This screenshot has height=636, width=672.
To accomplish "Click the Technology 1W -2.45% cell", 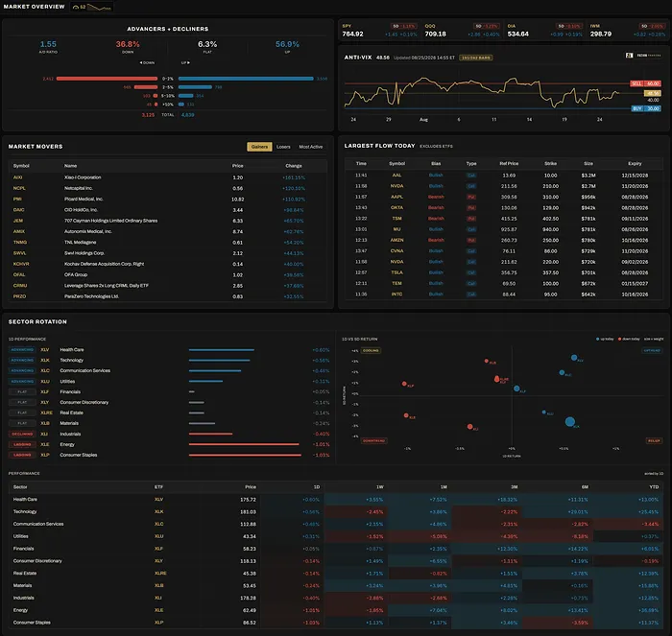I will [356, 512].
